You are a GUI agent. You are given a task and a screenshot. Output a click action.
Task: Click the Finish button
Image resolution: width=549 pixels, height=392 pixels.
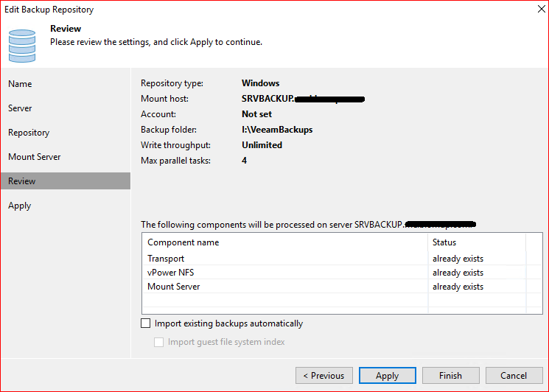[x=450, y=376]
